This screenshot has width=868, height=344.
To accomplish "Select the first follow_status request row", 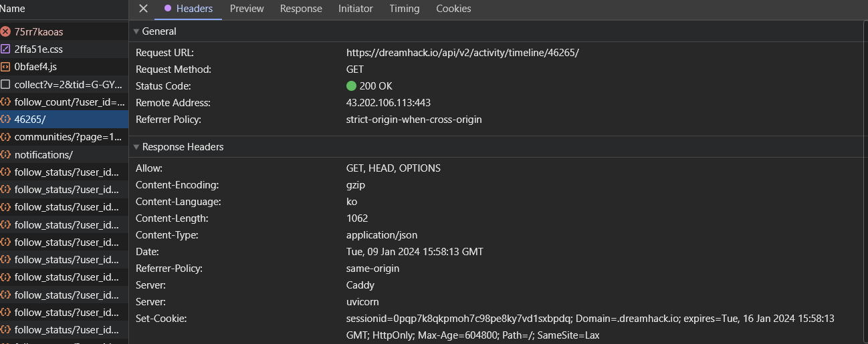I will pyautogui.click(x=66, y=172).
